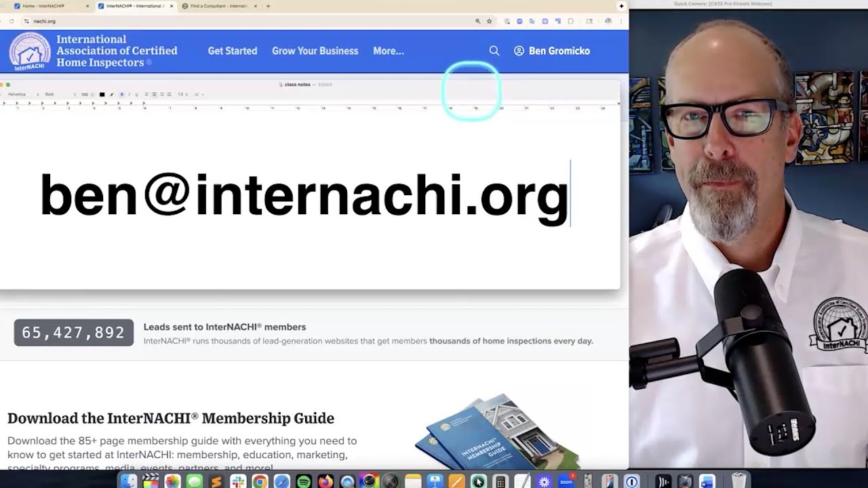Open 1Password from the Dock
This screenshot has width=868, height=488.
pos(631,481)
